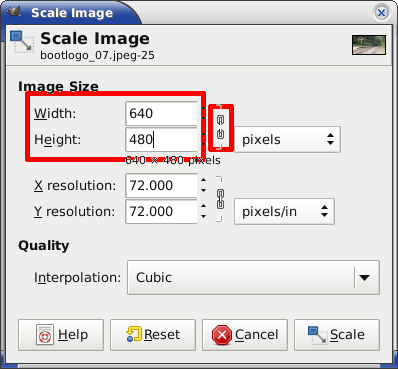398x369 pixels.
Task: Click inside the Height input field
Action: pos(161,139)
